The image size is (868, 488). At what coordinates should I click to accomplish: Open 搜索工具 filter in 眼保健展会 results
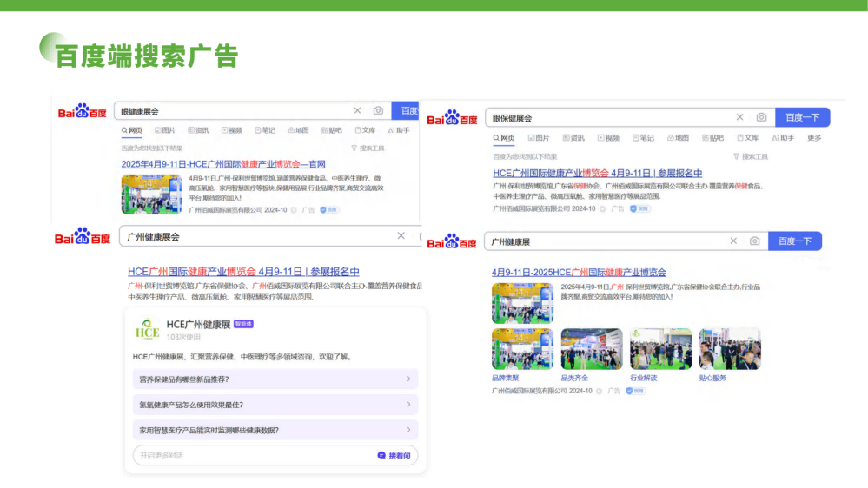pos(751,156)
